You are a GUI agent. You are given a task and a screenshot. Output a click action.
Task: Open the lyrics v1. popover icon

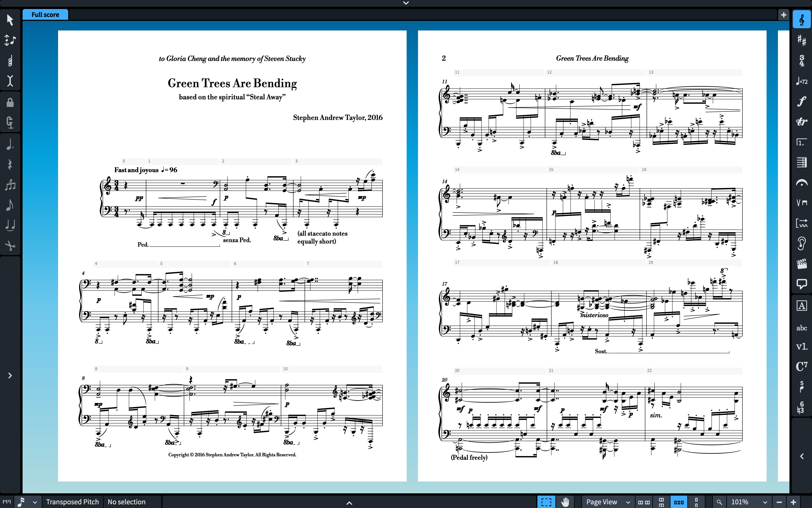(802, 346)
